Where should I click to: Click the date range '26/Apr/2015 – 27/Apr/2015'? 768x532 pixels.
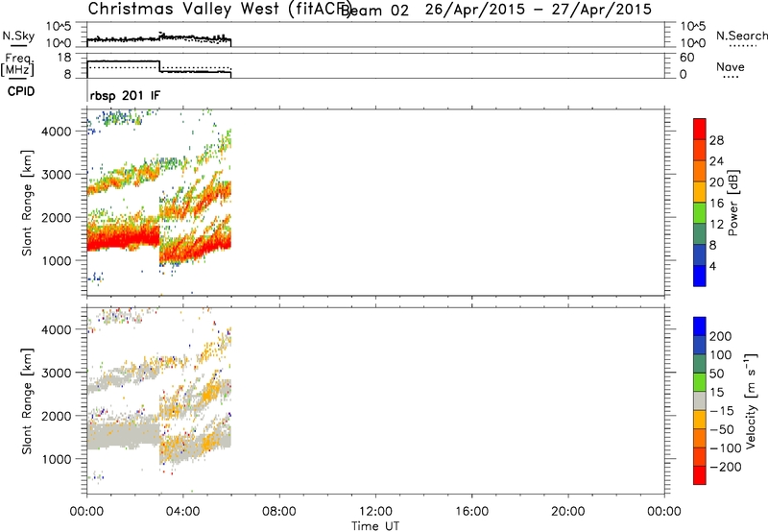(538, 9)
